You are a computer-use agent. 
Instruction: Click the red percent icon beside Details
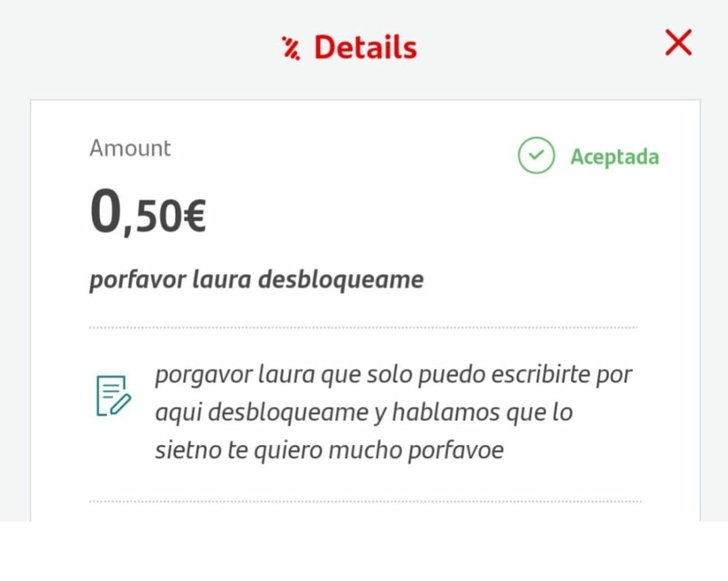click(x=291, y=48)
